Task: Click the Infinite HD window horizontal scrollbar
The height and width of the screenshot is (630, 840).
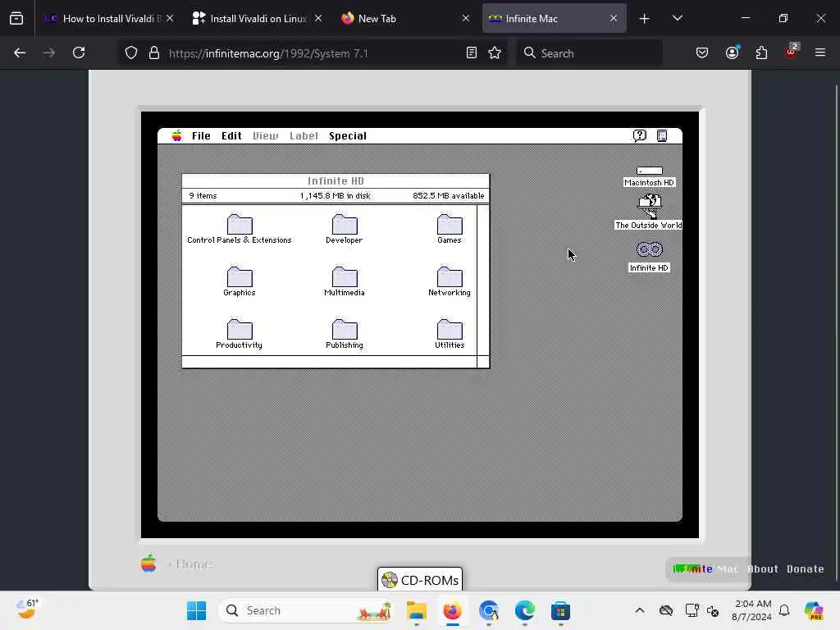Action: [330, 362]
